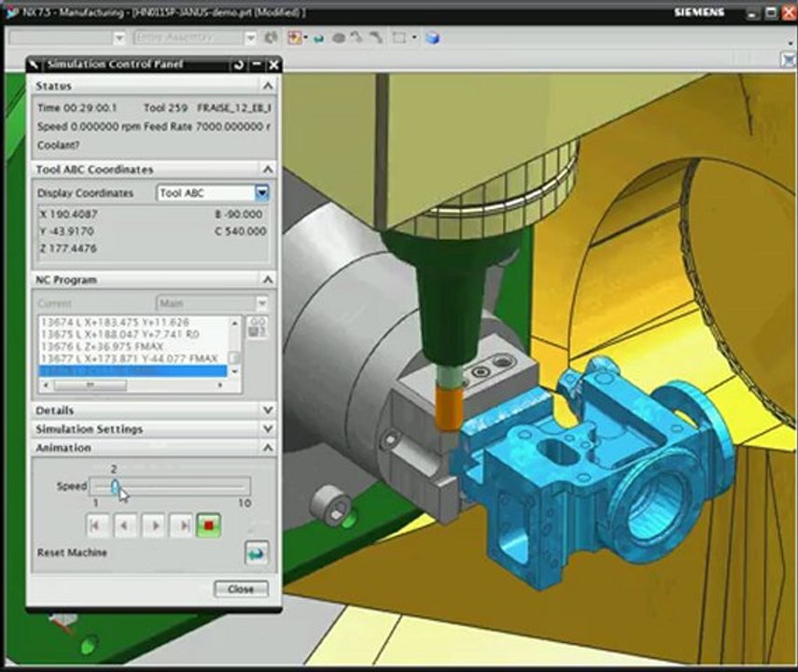Expand the Details section
Viewport: 798px width, 672px height.
point(268,410)
